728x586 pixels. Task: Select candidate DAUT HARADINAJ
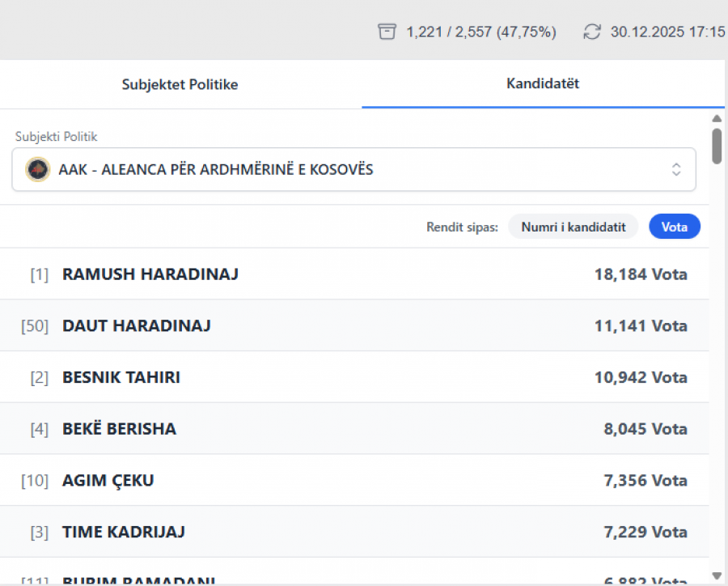[137, 325]
